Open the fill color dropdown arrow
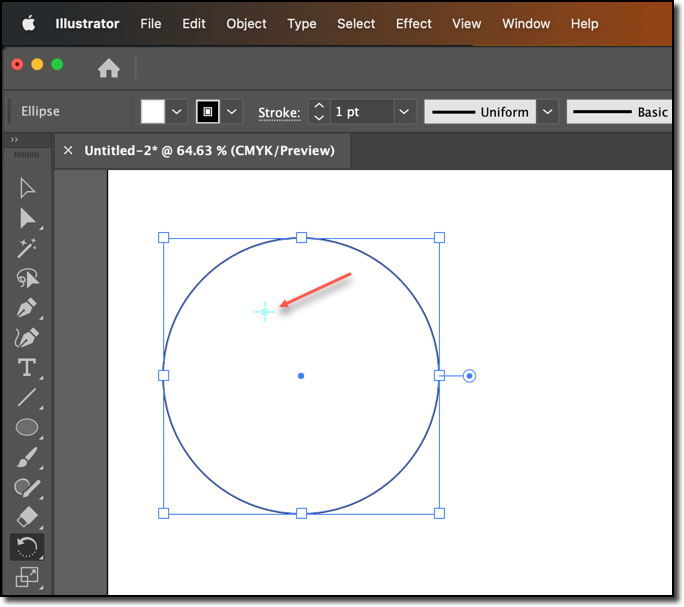This screenshot has height=607, width=684. coord(177,112)
